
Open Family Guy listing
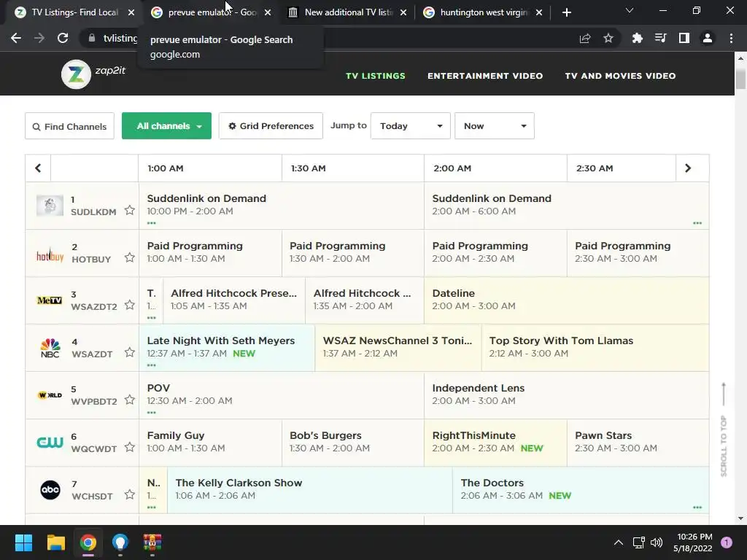pyautogui.click(x=210, y=443)
